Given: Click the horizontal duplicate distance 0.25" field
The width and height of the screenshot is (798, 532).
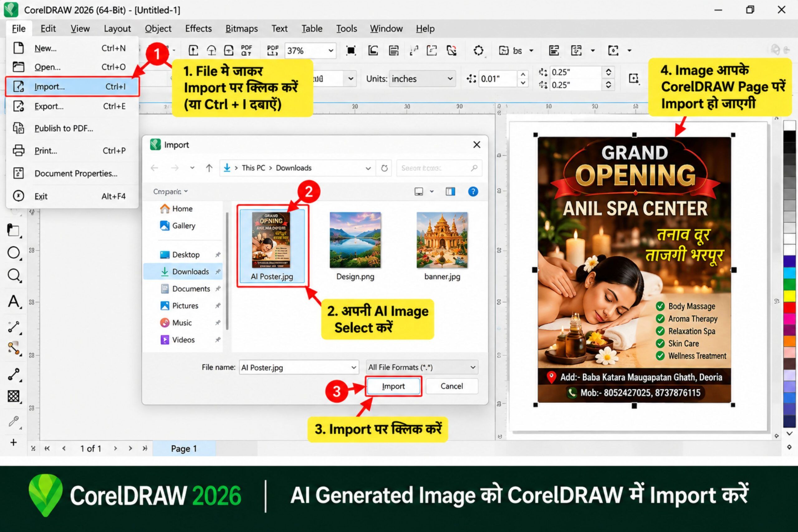Looking at the screenshot, I should point(575,72).
